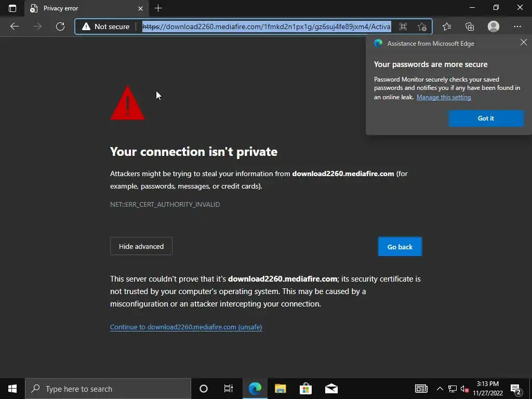Click the Not secure warning indicator
532x399 pixels.
pyautogui.click(x=106, y=26)
